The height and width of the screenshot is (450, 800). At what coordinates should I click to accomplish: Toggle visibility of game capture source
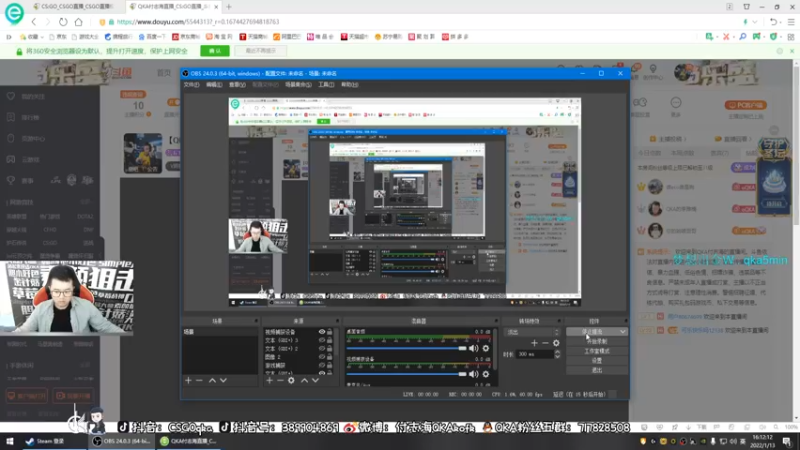pyautogui.click(x=322, y=365)
